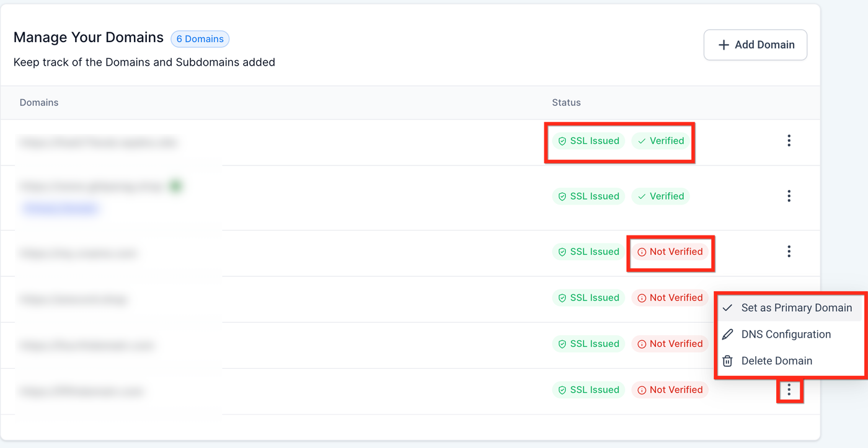868x448 pixels.
Task: Click the pencil icon beside DNS Configuration
Action: coord(728,335)
